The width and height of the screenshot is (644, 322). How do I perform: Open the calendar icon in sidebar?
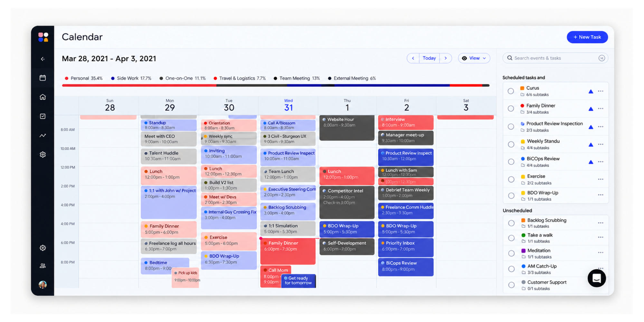click(x=43, y=78)
